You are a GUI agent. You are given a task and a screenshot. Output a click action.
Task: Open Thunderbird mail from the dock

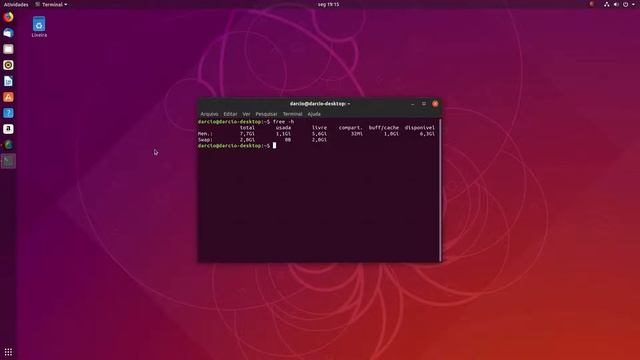(x=8, y=33)
